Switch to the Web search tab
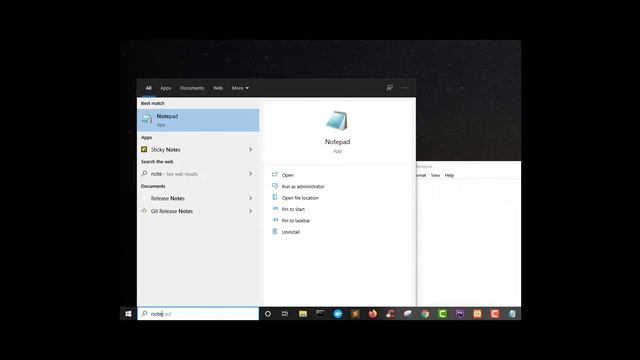Screen dimensions: 640x360 point(218,88)
